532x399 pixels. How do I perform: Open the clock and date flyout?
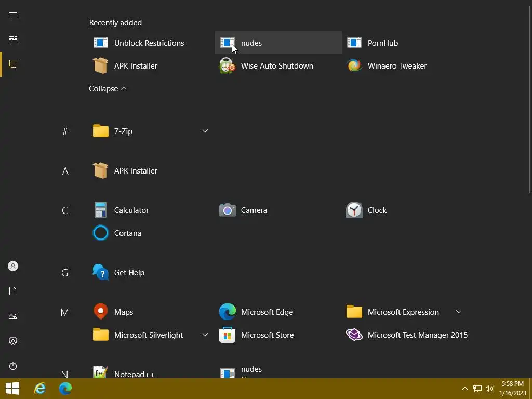tap(513, 389)
